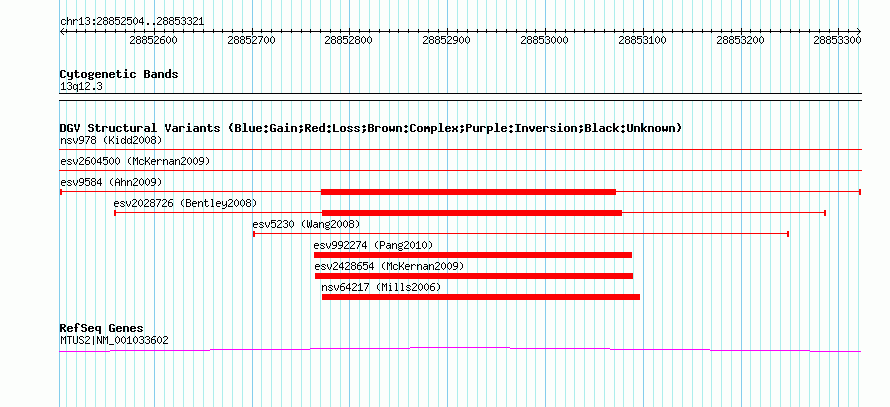Viewport: 890px width, 407px height.
Task: Click the thick red bar of esv9584
Action: pyautogui.click(x=468, y=192)
